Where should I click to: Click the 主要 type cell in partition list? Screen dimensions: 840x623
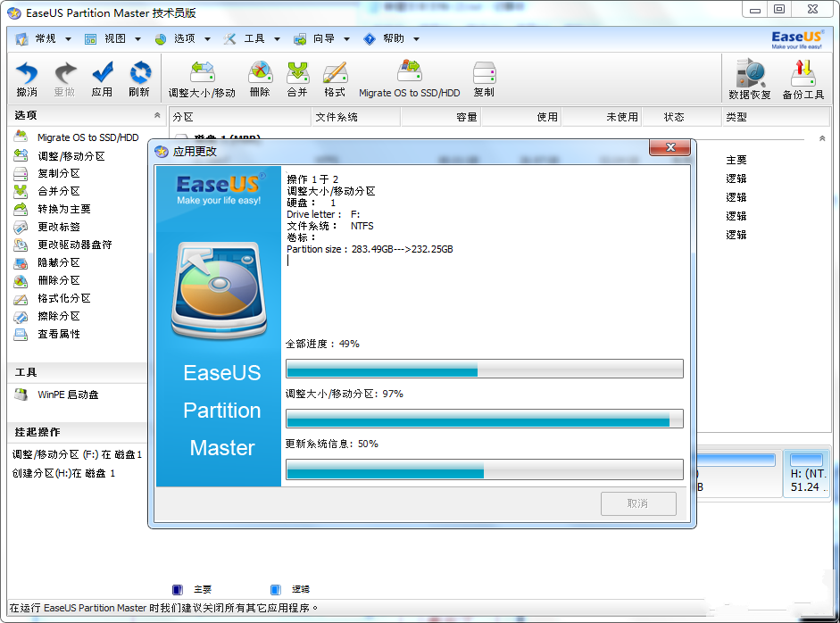click(x=736, y=160)
